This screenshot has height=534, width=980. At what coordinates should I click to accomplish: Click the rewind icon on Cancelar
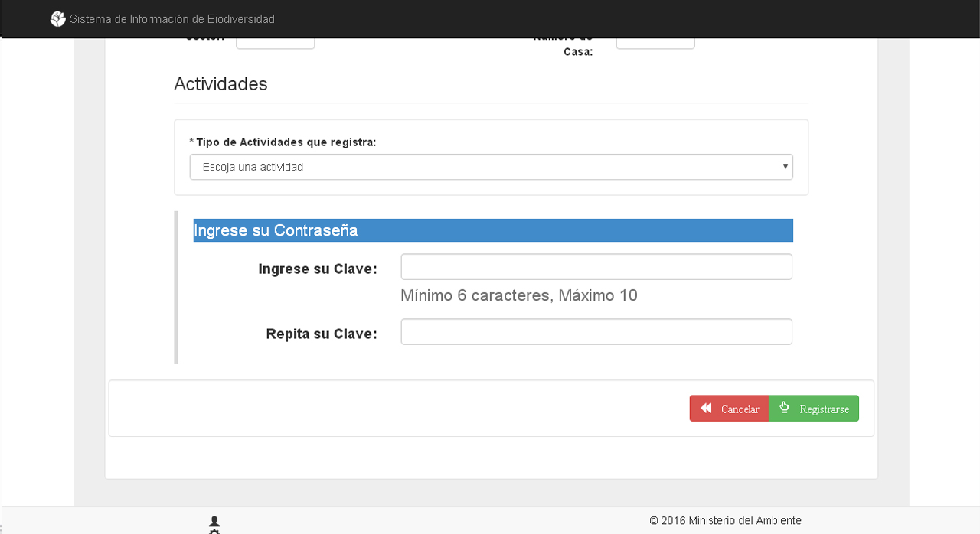click(x=706, y=409)
